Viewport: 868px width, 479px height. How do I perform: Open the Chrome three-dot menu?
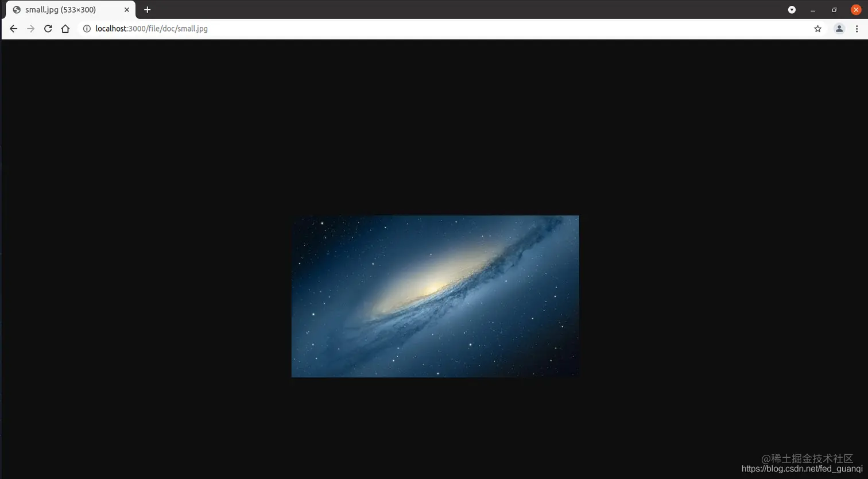pyautogui.click(x=857, y=29)
